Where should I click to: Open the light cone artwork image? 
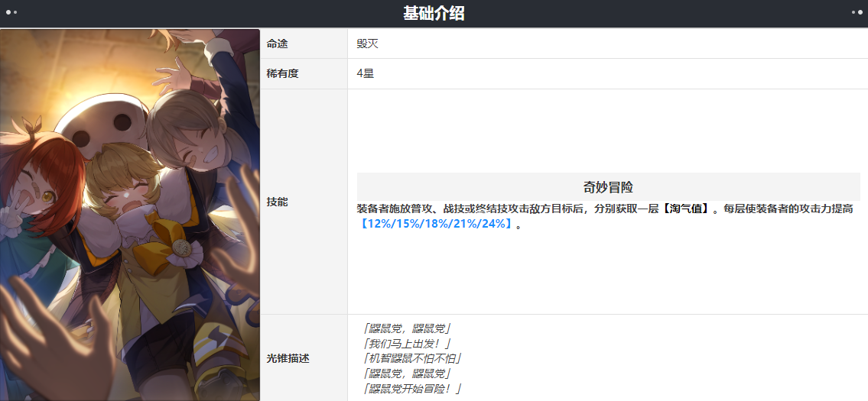[x=130, y=215]
